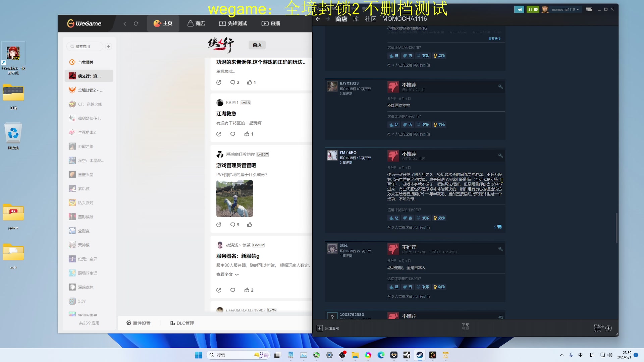644x362 pixels.
Task: Select CF: 穿越火线 in sidebar
Action: [89, 104]
